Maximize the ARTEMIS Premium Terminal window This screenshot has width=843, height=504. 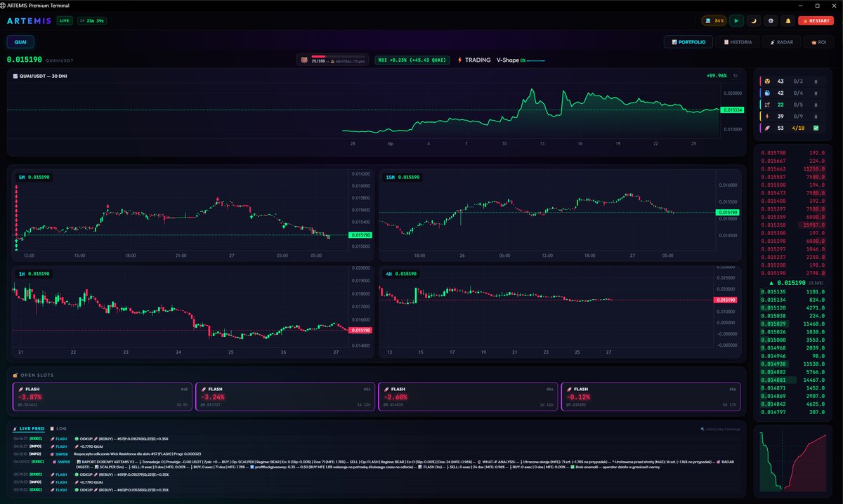[817, 5]
